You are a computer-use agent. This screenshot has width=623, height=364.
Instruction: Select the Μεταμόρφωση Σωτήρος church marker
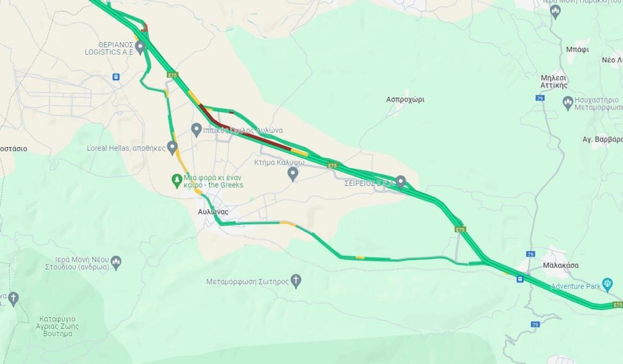click(x=296, y=281)
